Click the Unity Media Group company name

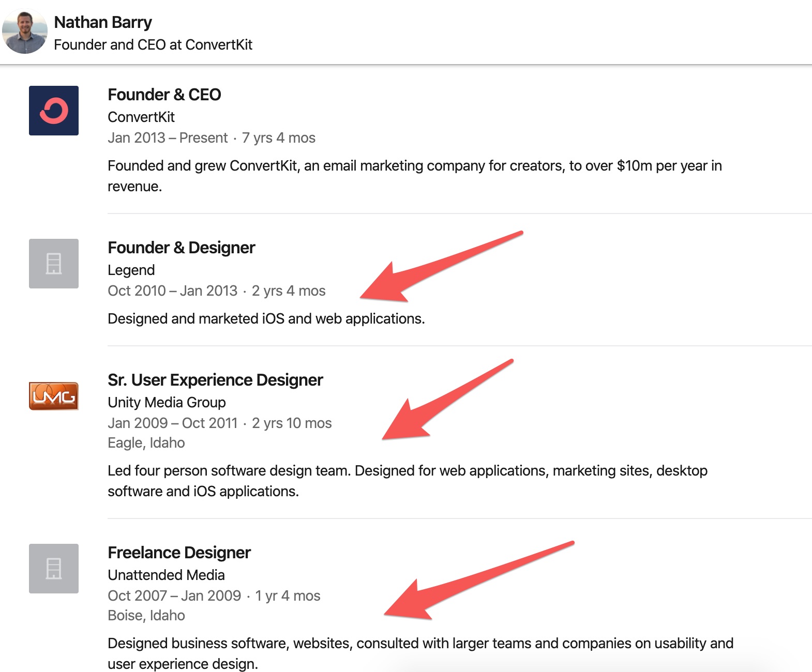pos(167,403)
